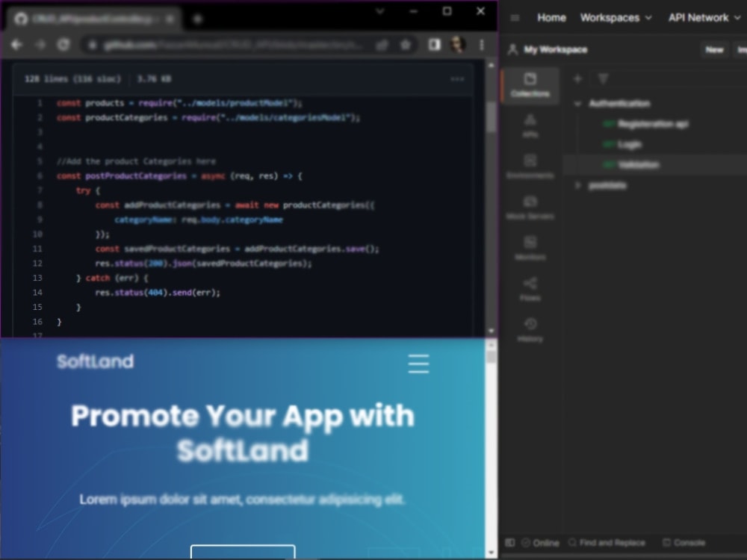Click the plus icon to create a collection
The width and height of the screenshot is (747, 560).
(577, 78)
